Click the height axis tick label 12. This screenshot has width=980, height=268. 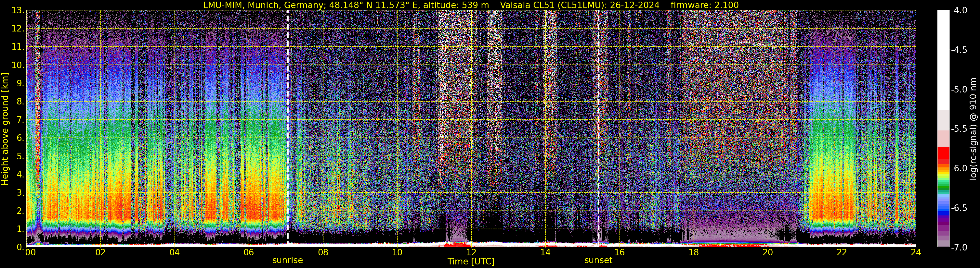[18, 29]
